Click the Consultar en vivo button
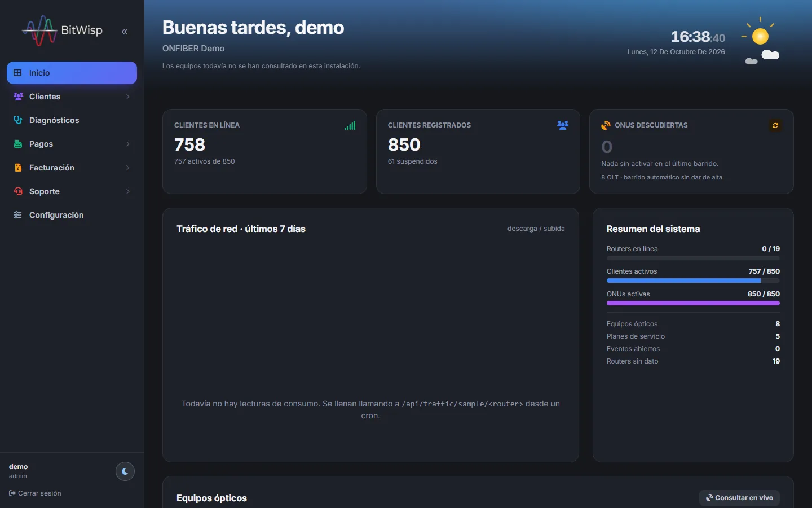 click(739, 498)
